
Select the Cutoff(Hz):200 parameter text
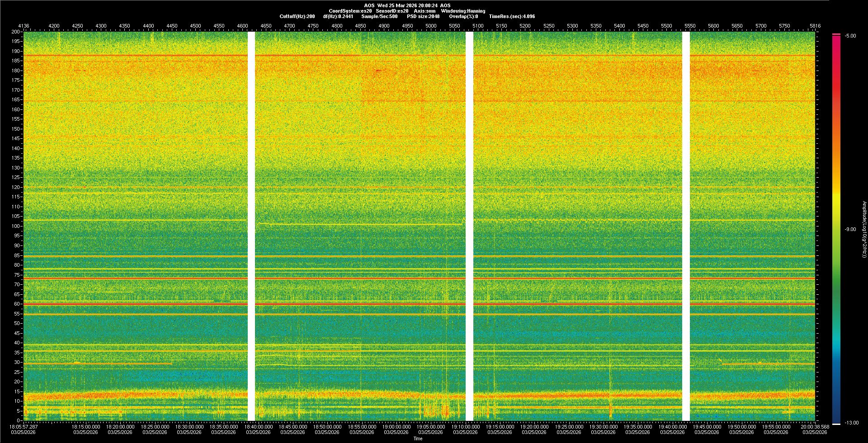(x=297, y=16)
